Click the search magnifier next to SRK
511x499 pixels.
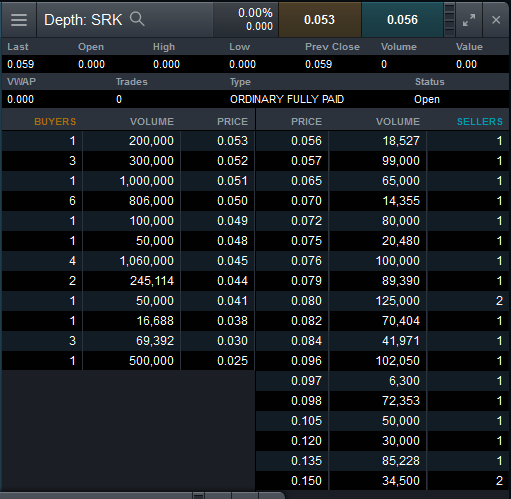pos(137,19)
